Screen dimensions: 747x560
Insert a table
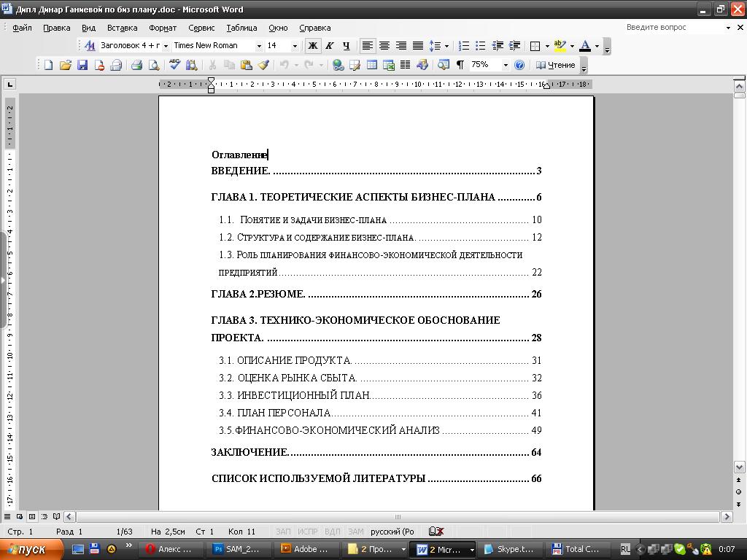tap(372, 65)
